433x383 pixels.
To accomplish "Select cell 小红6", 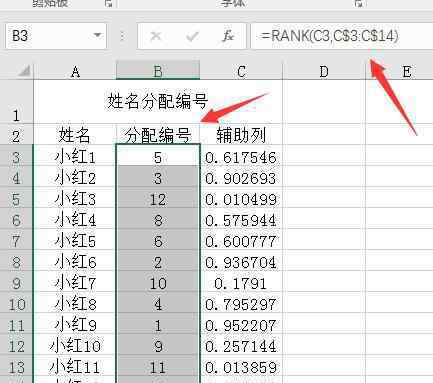I will coord(75,260).
